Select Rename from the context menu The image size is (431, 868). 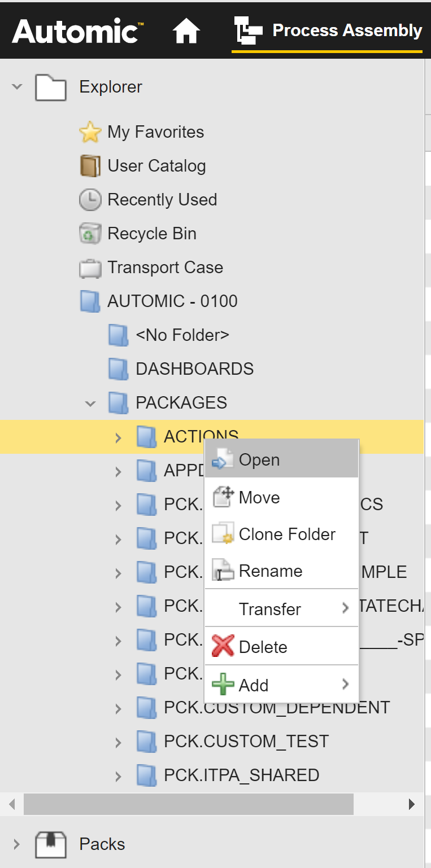point(270,571)
